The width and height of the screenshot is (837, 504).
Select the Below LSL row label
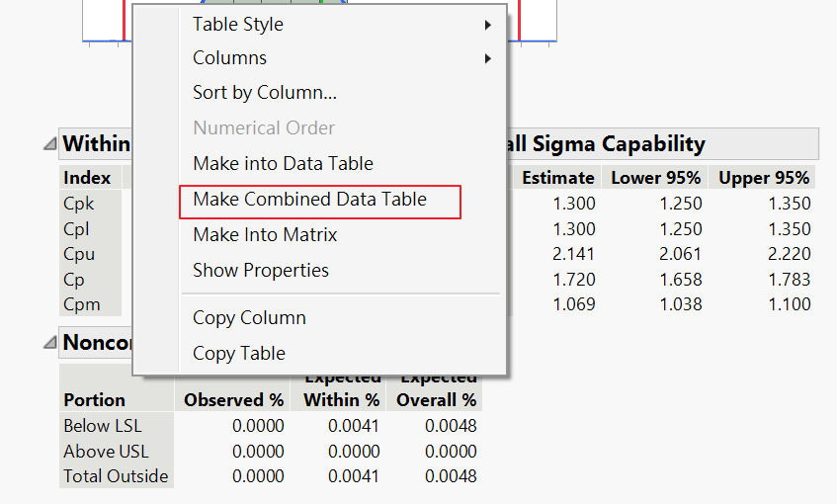click(x=101, y=426)
